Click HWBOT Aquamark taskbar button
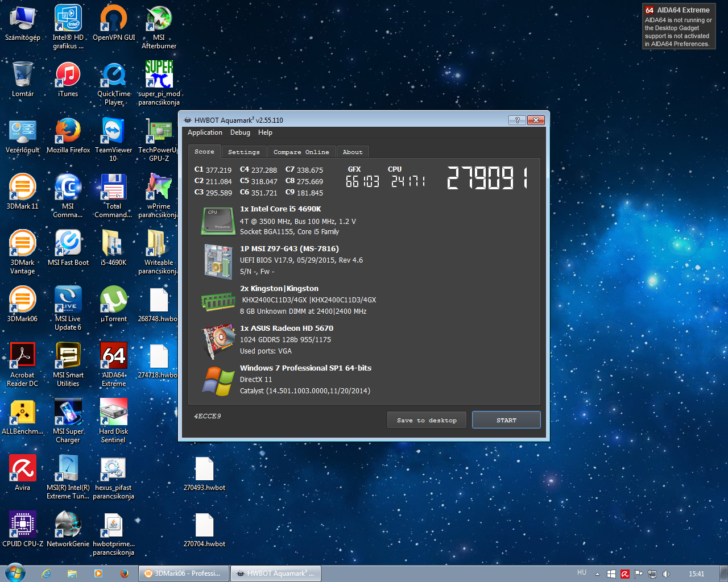728x582 pixels. point(276,573)
